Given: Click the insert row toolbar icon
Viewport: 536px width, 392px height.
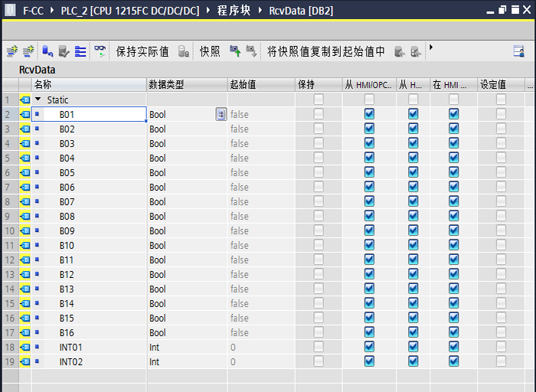Looking at the screenshot, I should click(12, 51).
